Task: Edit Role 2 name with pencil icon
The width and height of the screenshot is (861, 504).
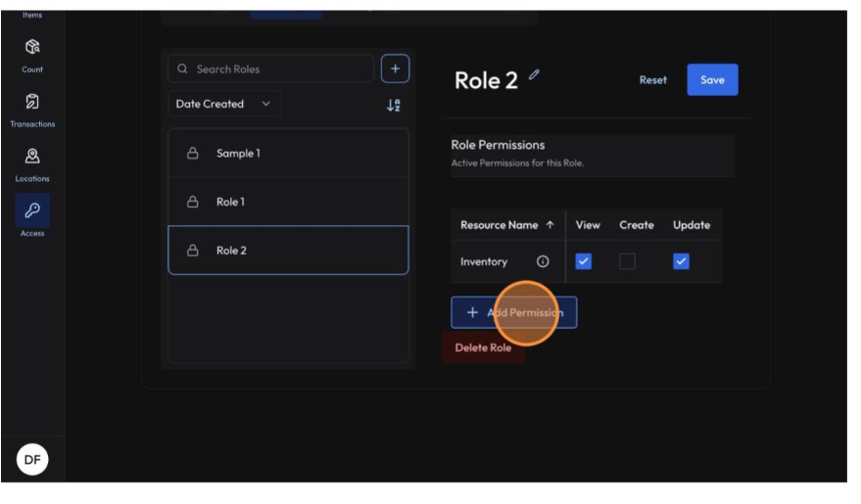Action: point(534,75)
